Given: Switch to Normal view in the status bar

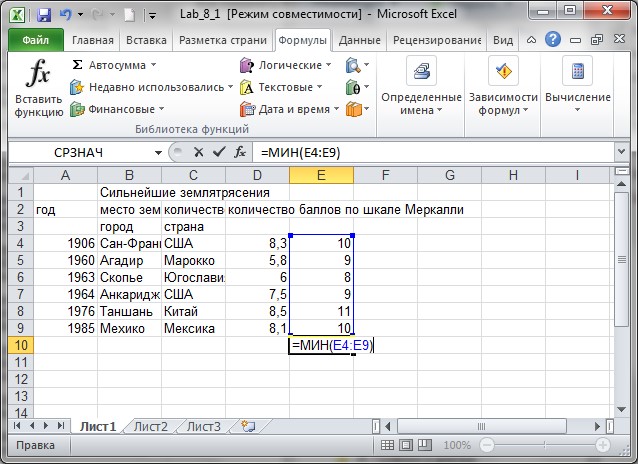Looking at the screenshot, I should coord(387,445).
